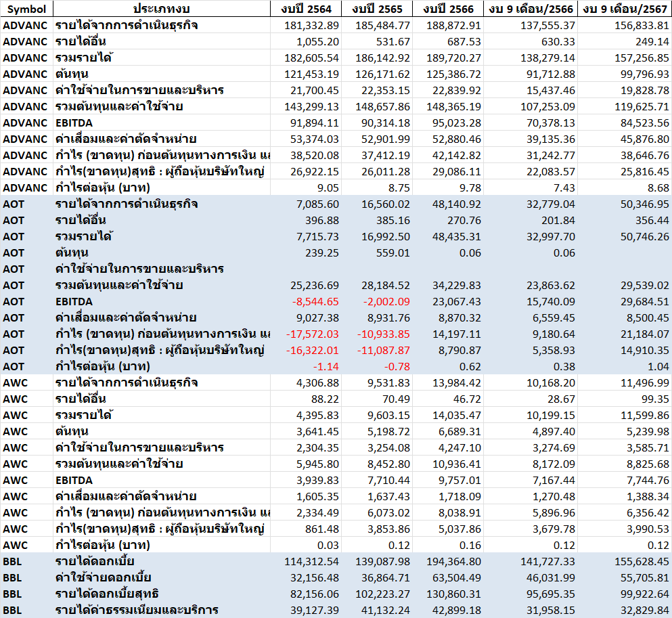
Task: Click the AOT ต้นทุน row label
Action: pyautogui.click(x=72, y=253)
